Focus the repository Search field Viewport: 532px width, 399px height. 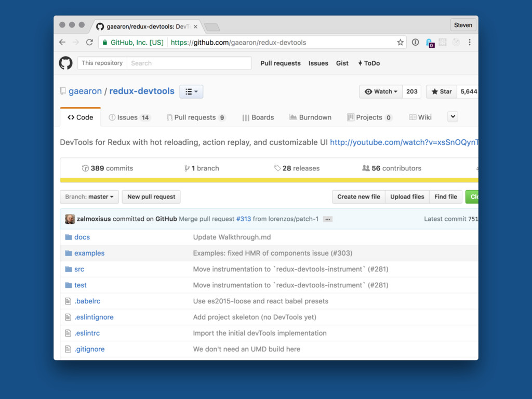[x=189, y=63]
